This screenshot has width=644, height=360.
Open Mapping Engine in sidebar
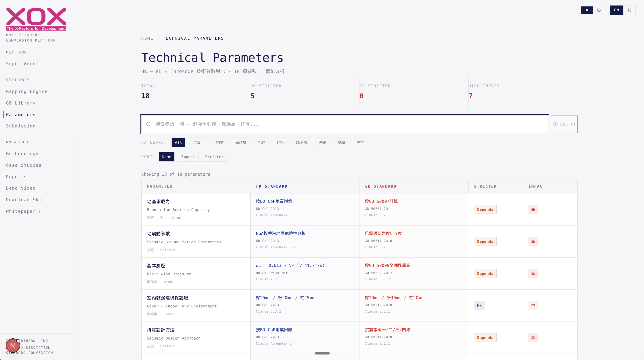click(27, 91)
